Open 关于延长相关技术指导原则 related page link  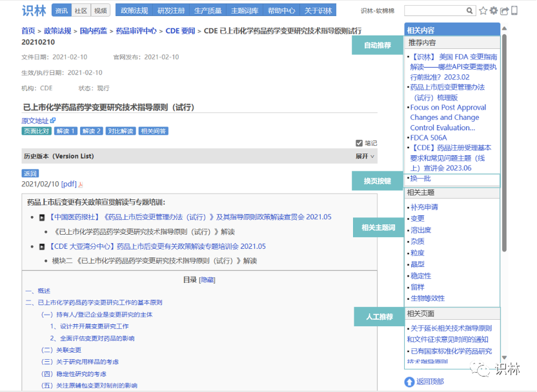pos(449,334)
